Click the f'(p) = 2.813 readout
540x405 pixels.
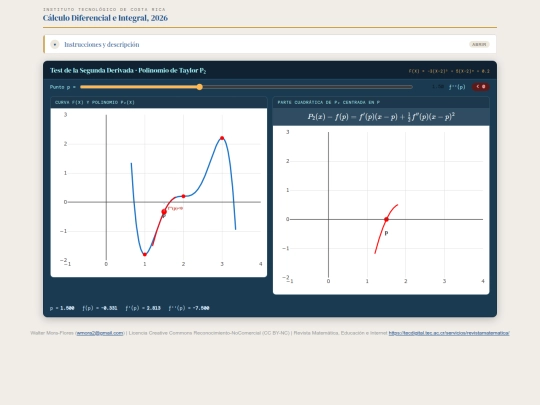tap(143, 308)
